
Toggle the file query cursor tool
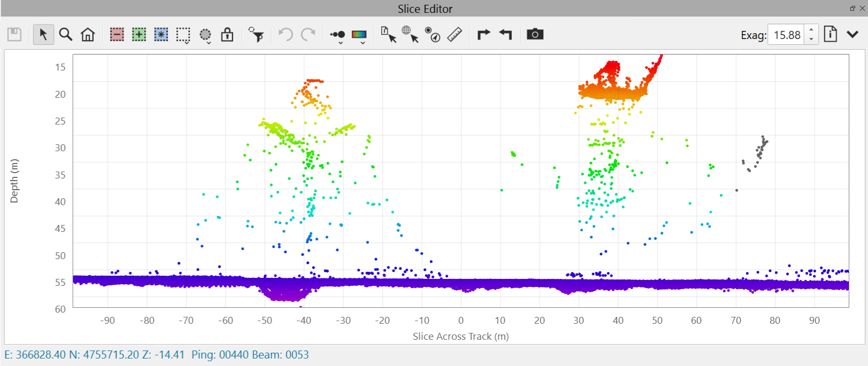388,35
